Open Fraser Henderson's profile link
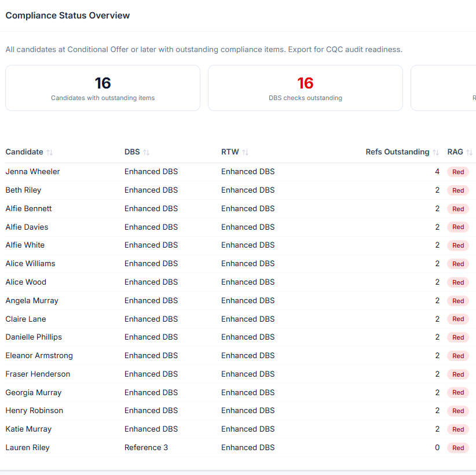This screenshot has width=476, height=475. click(x=38, y=374)
